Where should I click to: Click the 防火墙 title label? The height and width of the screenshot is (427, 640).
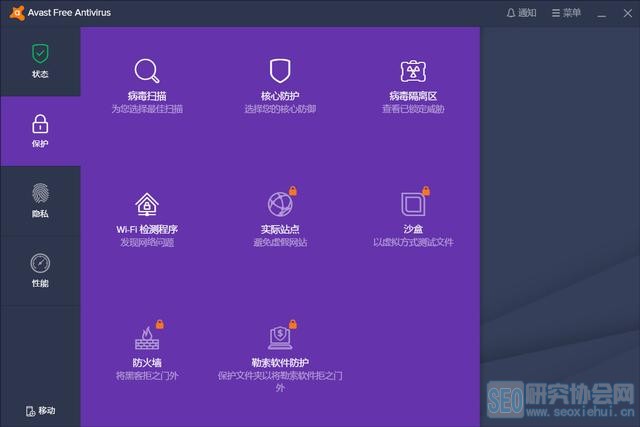[x=147, y=363]
